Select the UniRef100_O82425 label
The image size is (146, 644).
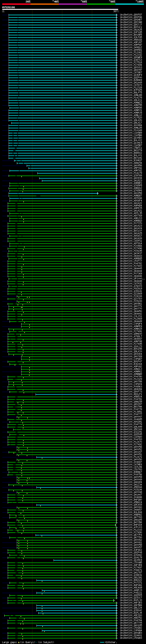point(131,30)
